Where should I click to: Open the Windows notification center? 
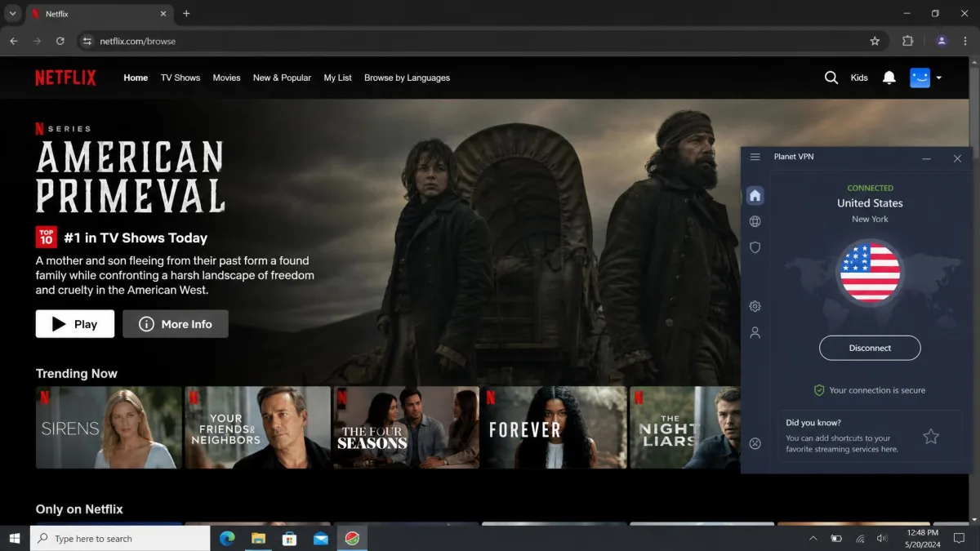pyautogui.click(x=959, y=539)
